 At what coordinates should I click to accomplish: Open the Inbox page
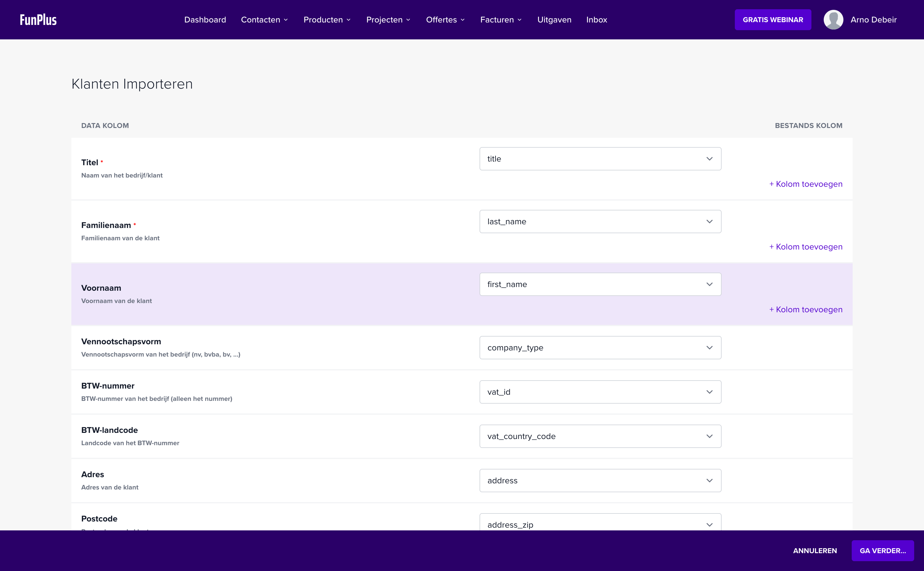tap(596, 20)
